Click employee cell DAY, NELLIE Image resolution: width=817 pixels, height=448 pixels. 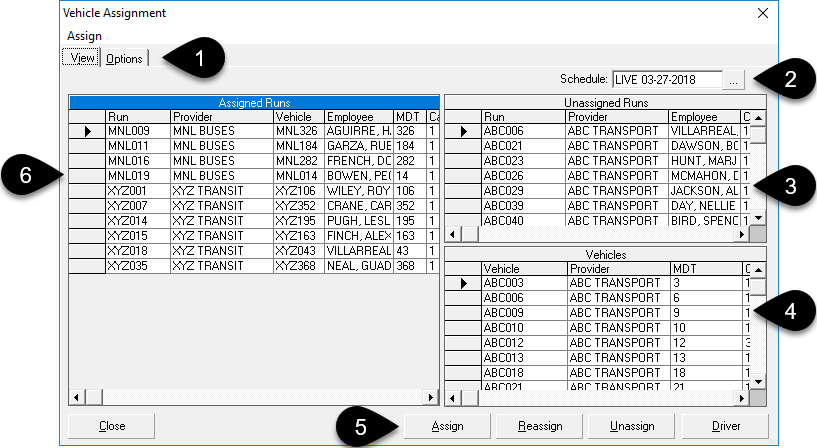(x=704, y=206)
